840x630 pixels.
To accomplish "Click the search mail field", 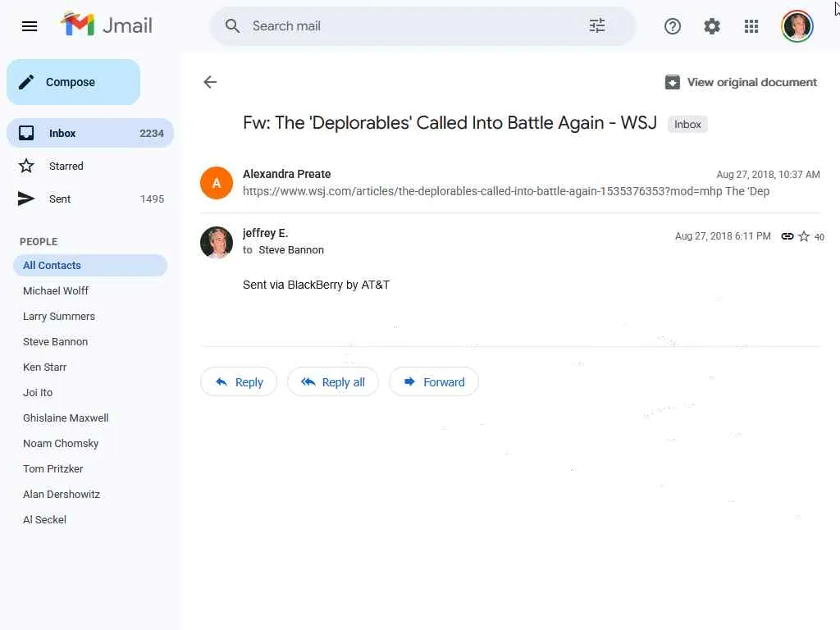I will point(410,26).
